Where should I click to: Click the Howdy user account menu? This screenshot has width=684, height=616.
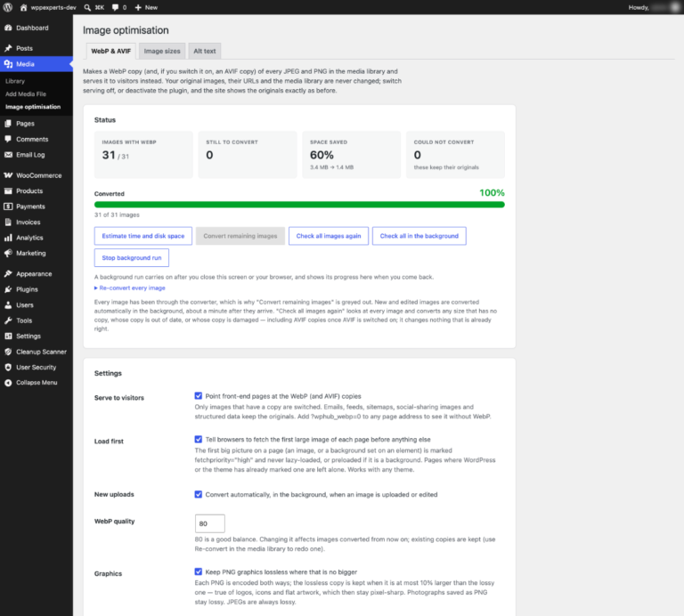655,7
